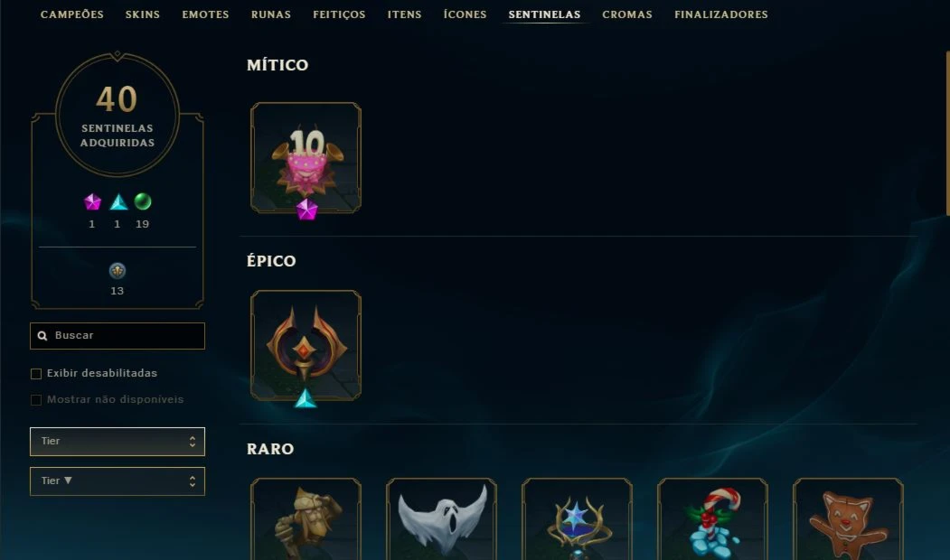
Task: Open the Finalizadores tab
Action: [x=721, y=14]
